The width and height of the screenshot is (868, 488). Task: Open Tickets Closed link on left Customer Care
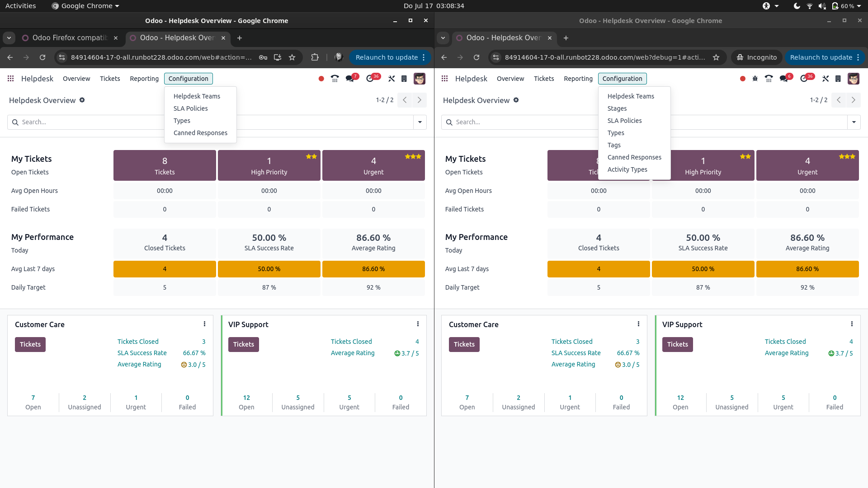click(138, 342)
